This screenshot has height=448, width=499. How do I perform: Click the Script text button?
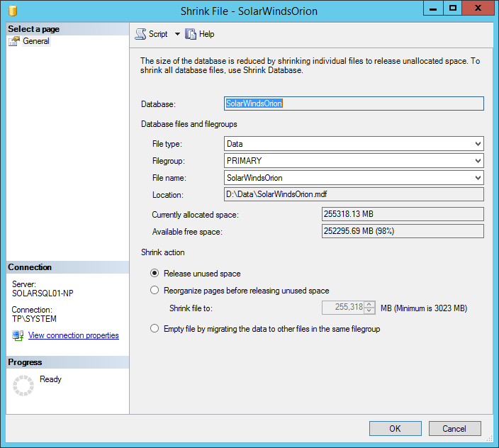coord(158,34)
